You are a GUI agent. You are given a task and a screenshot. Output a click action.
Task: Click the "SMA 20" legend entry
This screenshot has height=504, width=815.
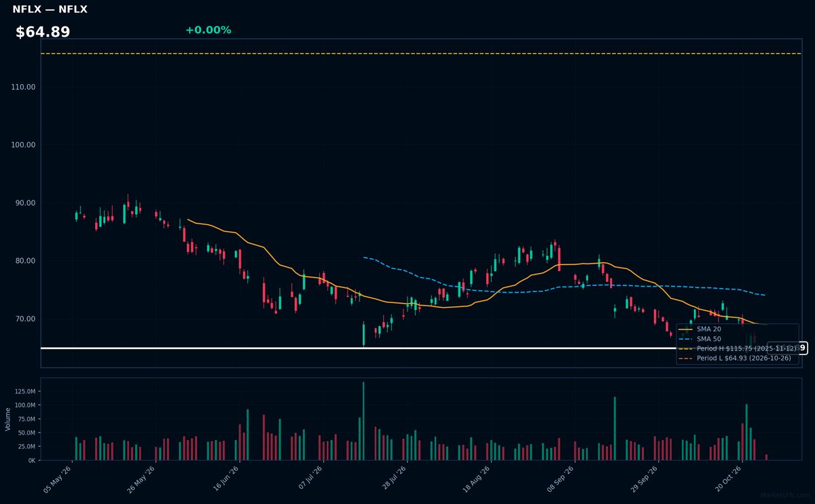(x=708, y=329)
